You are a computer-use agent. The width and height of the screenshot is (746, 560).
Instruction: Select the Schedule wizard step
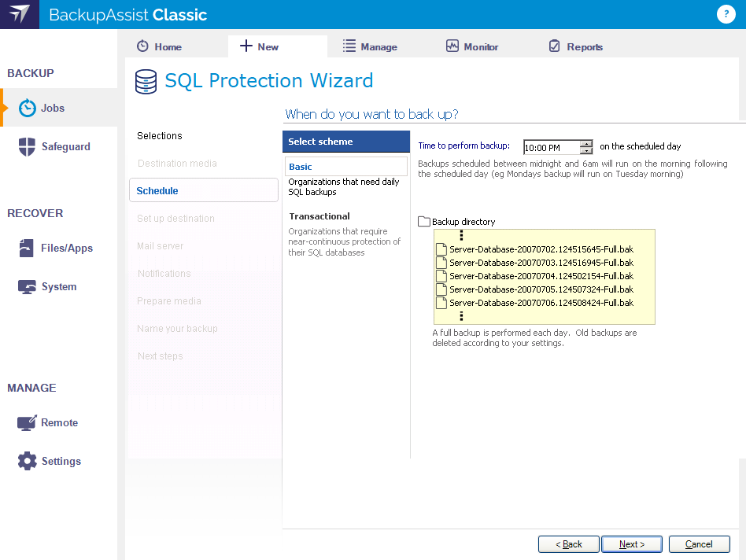pos(204,190)
